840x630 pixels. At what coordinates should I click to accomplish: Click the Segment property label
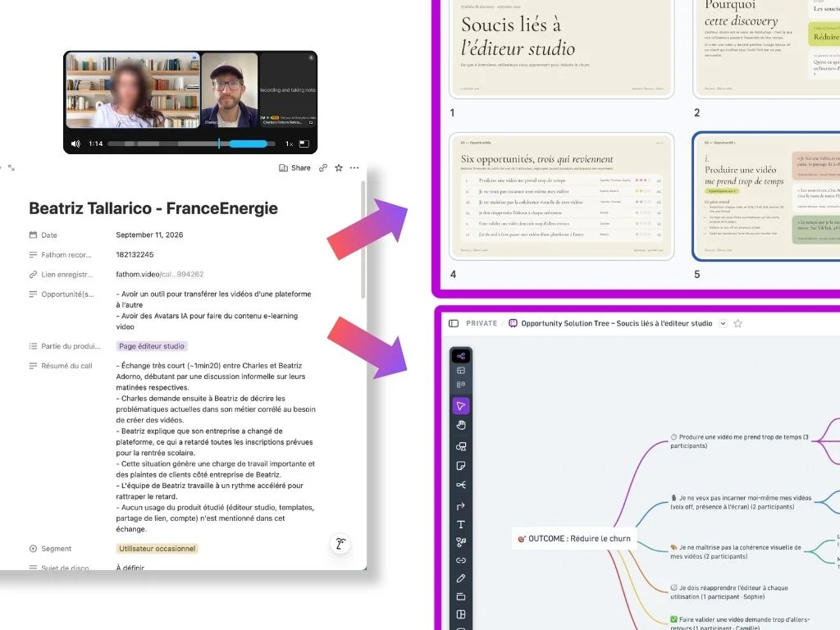pyautogui.click(x=50, y=549)
